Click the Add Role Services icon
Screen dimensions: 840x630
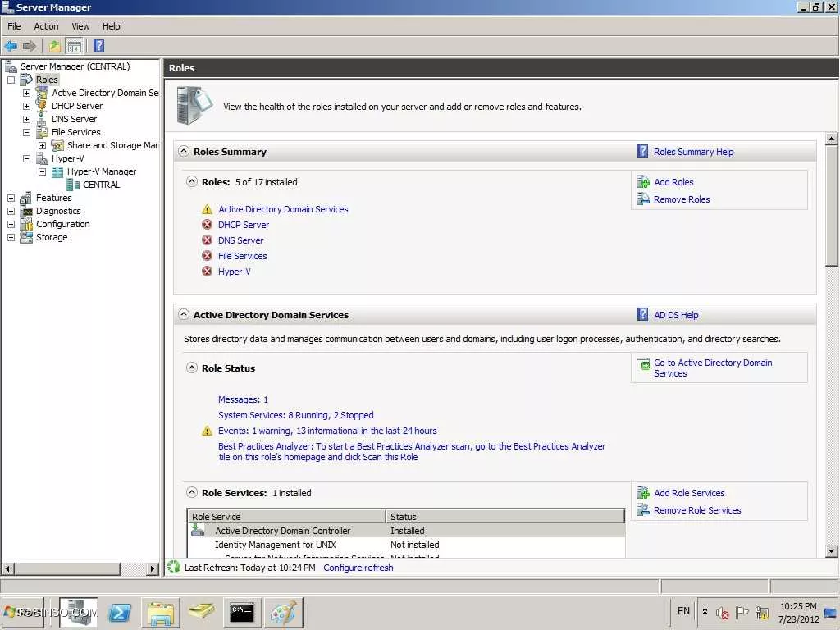click(643, 493)
